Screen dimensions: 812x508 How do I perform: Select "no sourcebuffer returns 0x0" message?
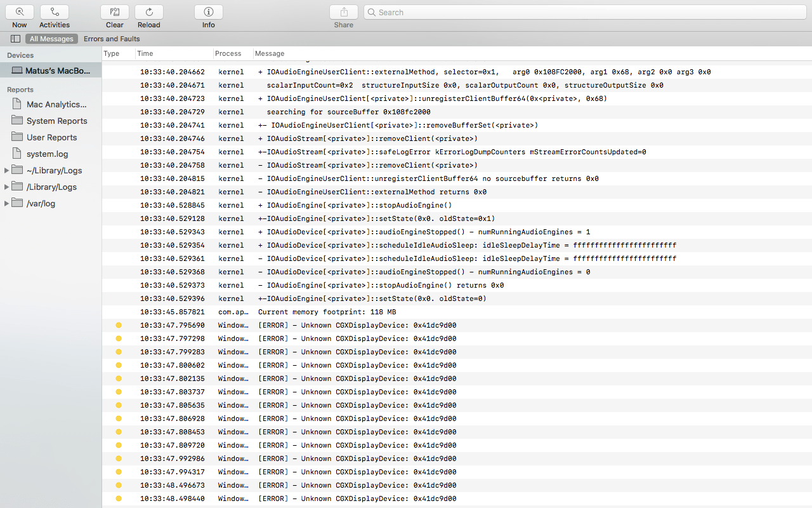428,178
